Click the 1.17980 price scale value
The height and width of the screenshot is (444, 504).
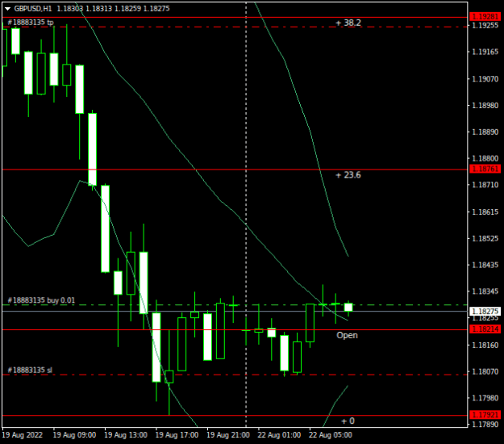click(485, 398)
